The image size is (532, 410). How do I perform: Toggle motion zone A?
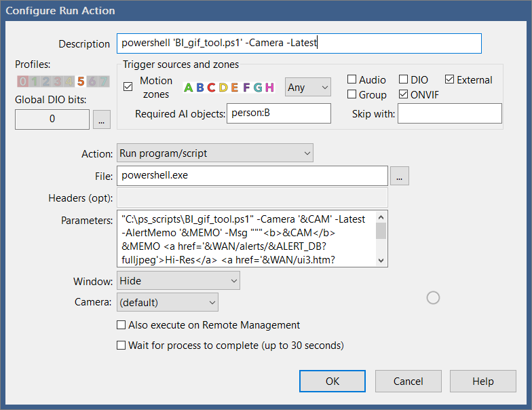click(189, 88)
